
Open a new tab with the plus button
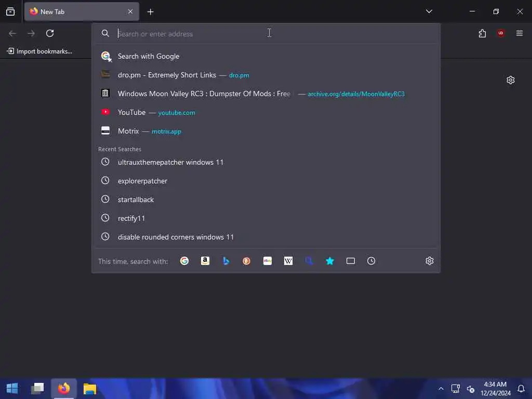click(x=150, y=12)
